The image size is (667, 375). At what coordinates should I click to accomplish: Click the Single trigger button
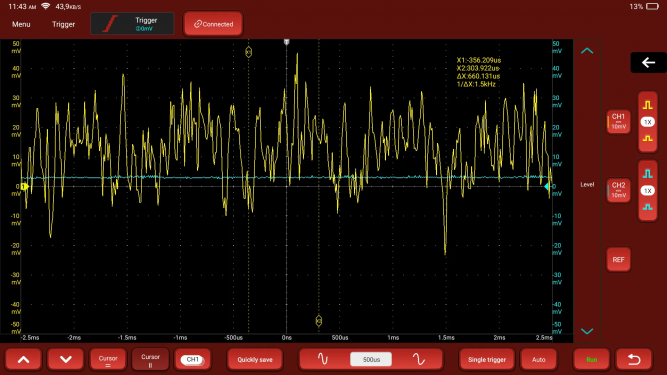[487, 359]
